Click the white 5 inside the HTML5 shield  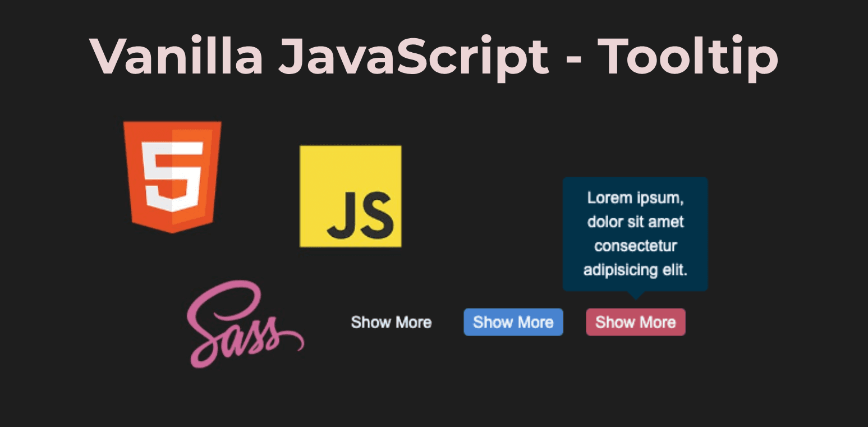point(172,176)
